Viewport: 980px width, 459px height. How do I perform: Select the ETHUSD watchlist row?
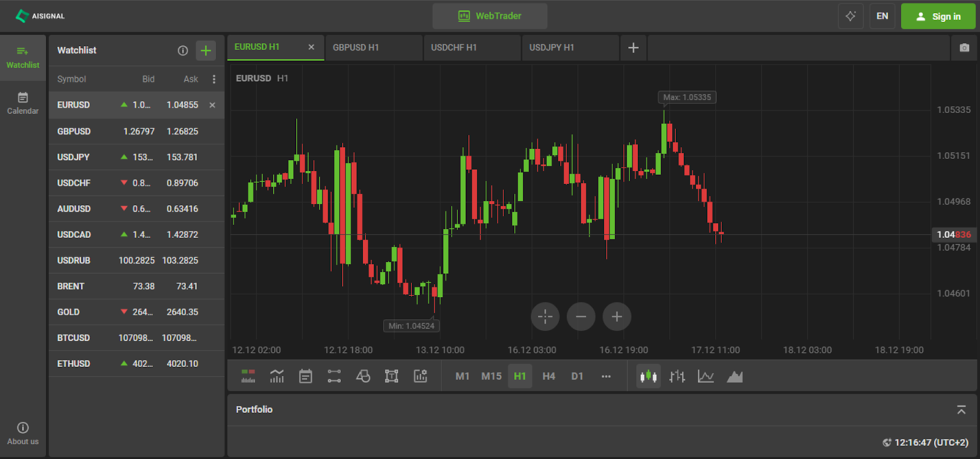[x=137, y=364]
